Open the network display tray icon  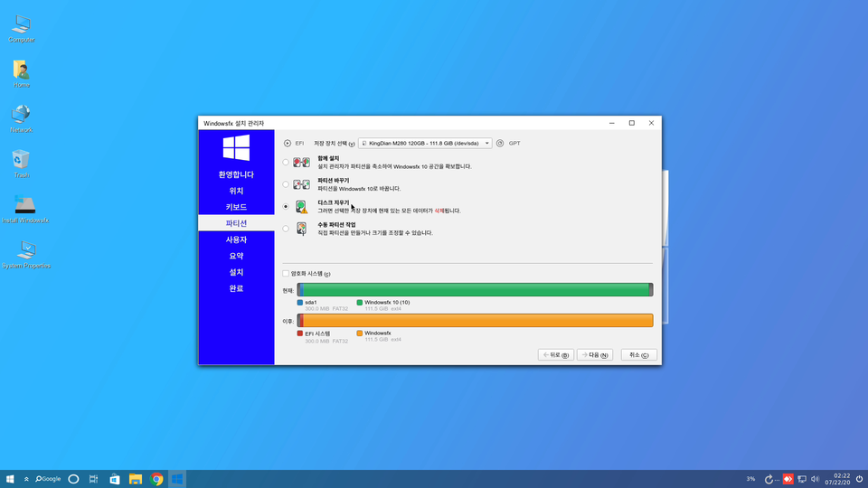point(802,479)
